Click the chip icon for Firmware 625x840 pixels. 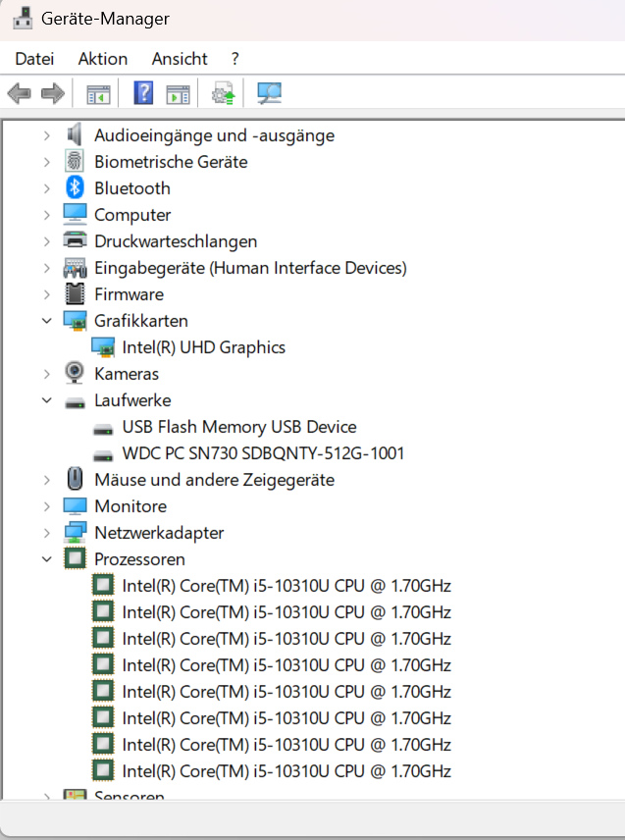point(75,293)
